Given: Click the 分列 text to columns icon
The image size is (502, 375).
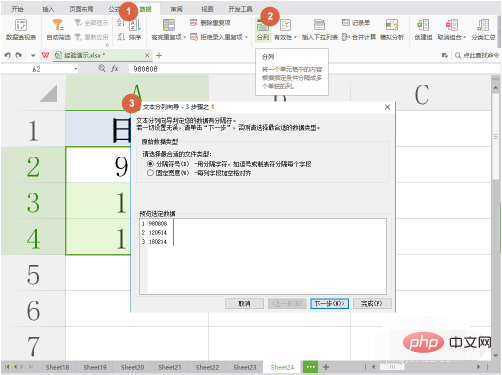Looking at the screenshot, I should [x=263, y=30].
